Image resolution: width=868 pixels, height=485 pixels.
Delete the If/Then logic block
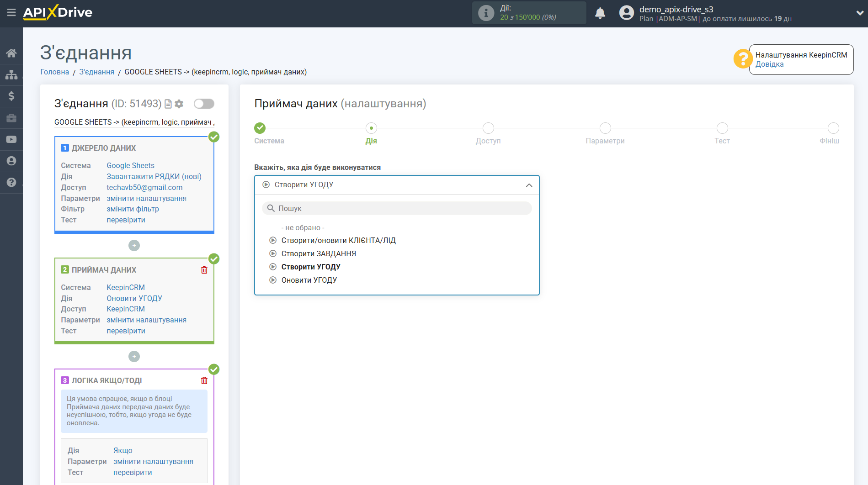click(204, 380)
